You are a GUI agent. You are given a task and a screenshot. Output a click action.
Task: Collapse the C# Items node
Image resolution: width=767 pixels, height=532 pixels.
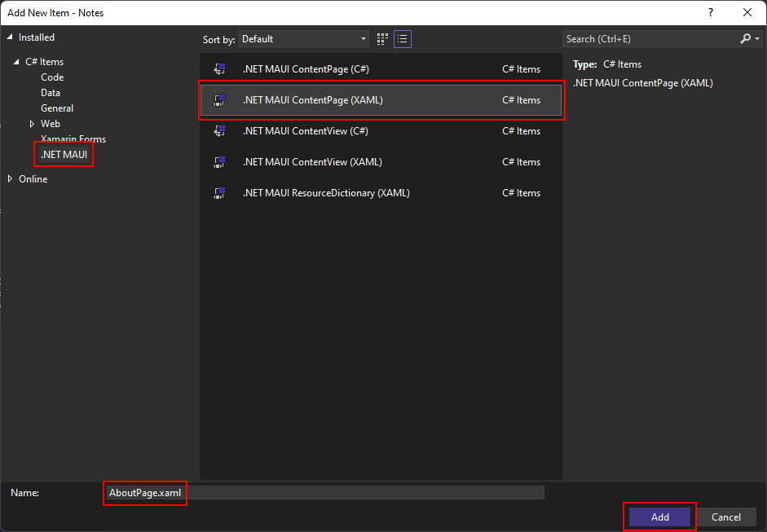17,61
